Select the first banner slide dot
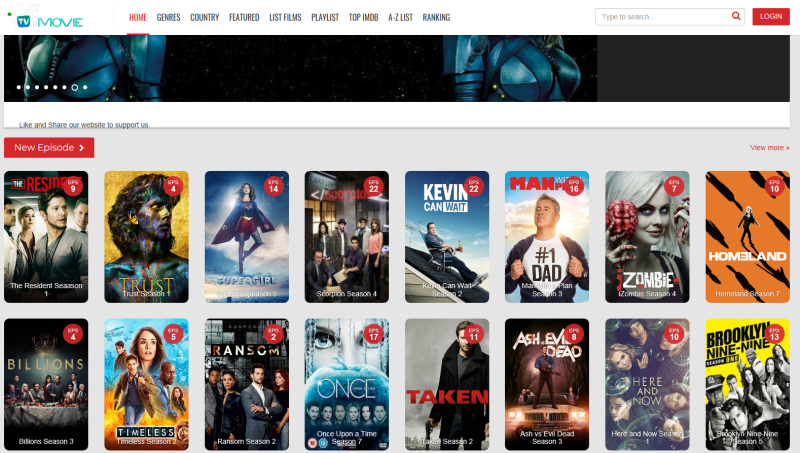 coord(19,87)
